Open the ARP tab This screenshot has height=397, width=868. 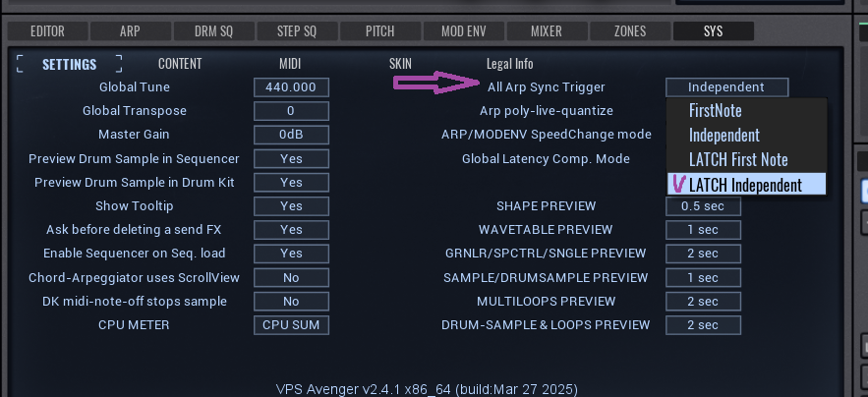coord(130,31)
